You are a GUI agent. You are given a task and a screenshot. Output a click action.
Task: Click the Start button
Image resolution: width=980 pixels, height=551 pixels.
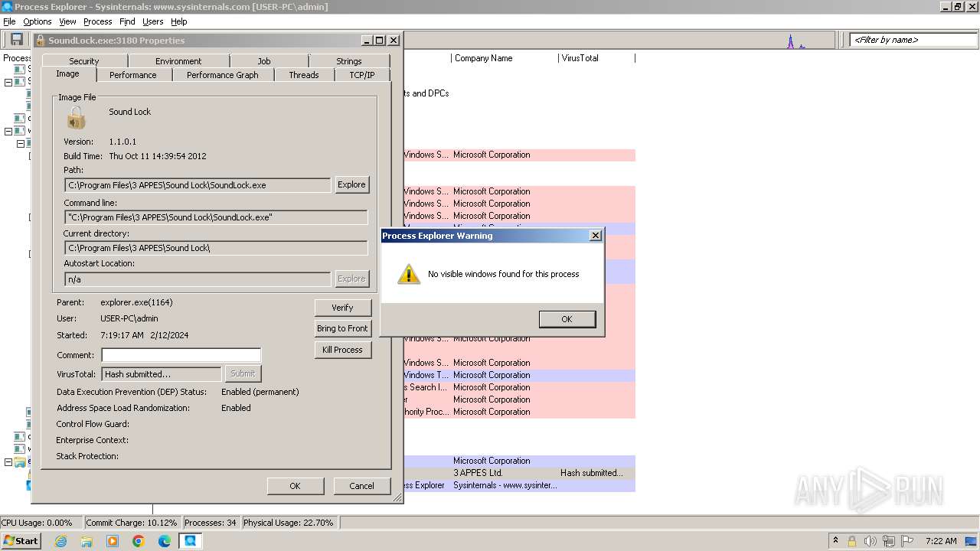click(x=21, y=541)
